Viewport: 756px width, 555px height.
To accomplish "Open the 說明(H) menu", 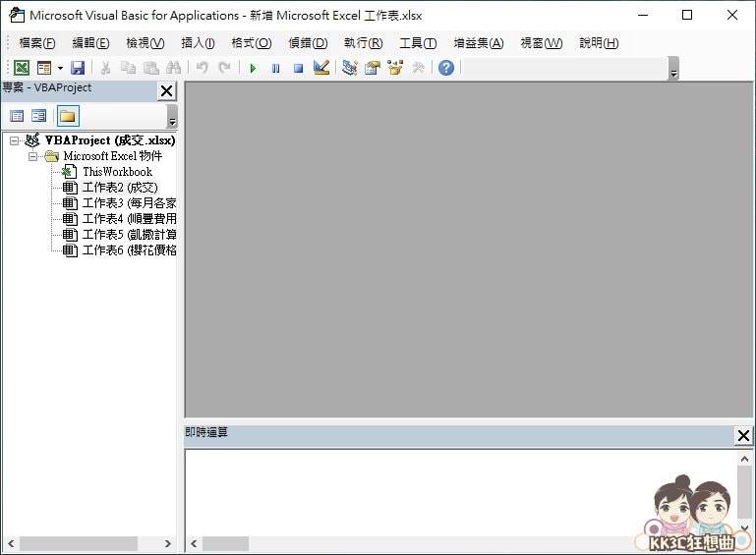I will click(x=599, y=43).
